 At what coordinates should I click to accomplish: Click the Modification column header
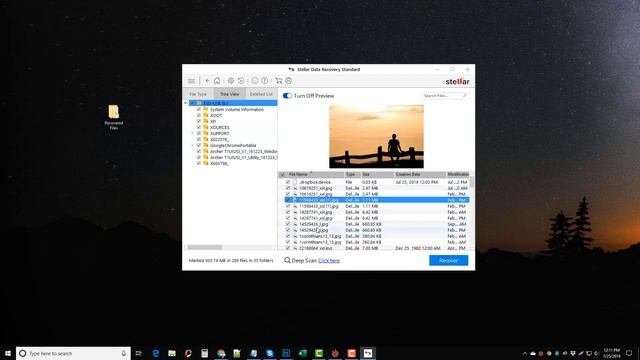(x=457, y=174)
